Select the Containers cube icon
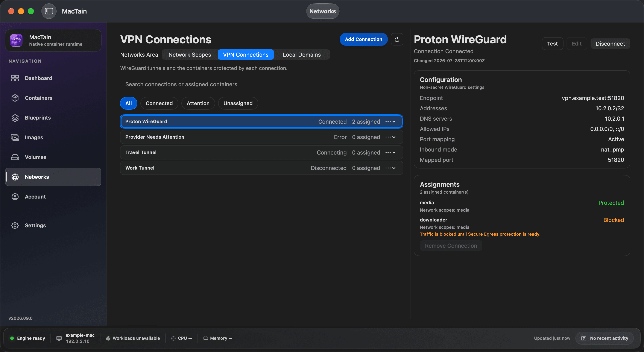The image size is (644, 352). coord(15,98)
